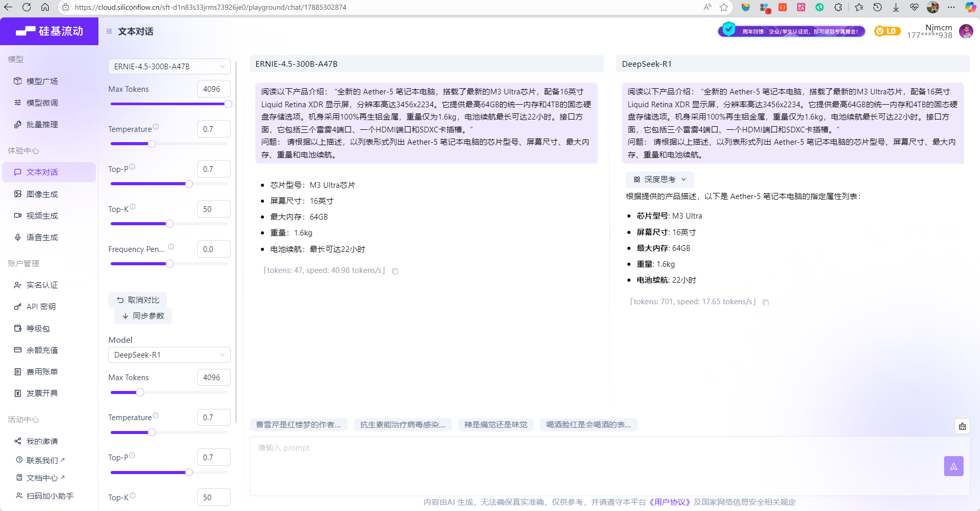Screen dimensions: 980x511
Task: Click the browser refresh button
Action: pos(27,7)
